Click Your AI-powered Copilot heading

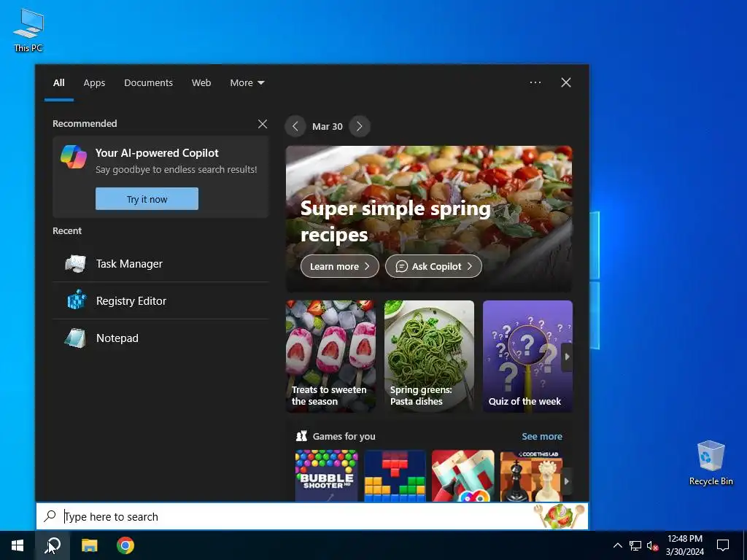(x=157, y=153)
